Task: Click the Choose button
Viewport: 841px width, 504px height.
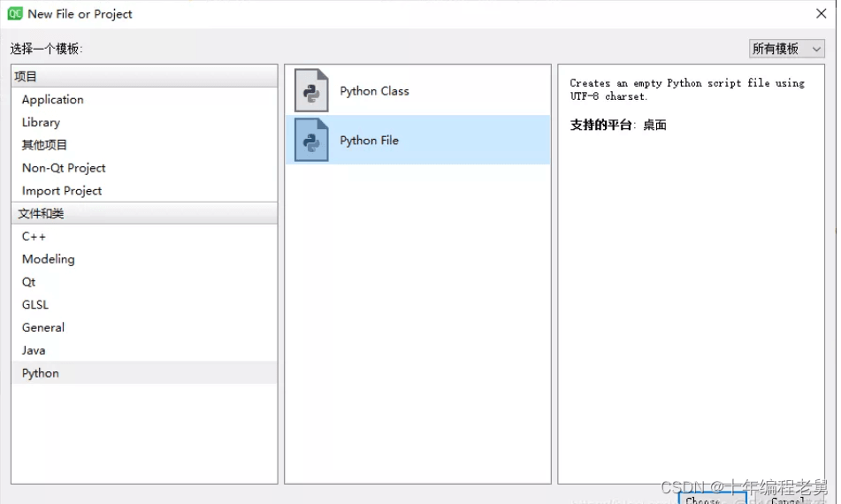Action: 712,499
